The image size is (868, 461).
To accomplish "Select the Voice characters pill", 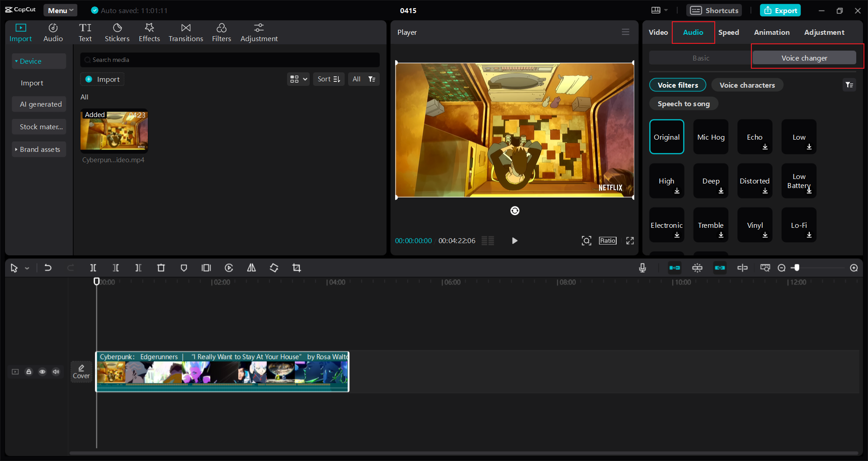I will pos(747,85).
